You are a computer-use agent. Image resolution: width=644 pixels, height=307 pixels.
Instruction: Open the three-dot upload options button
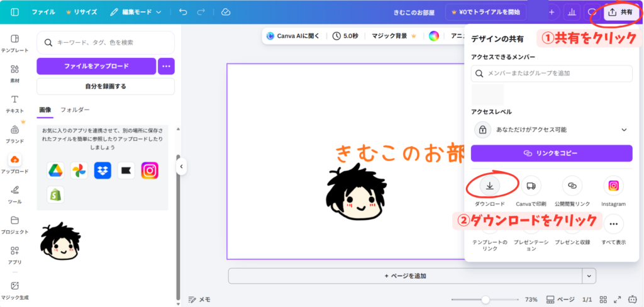tap(166, 66)
